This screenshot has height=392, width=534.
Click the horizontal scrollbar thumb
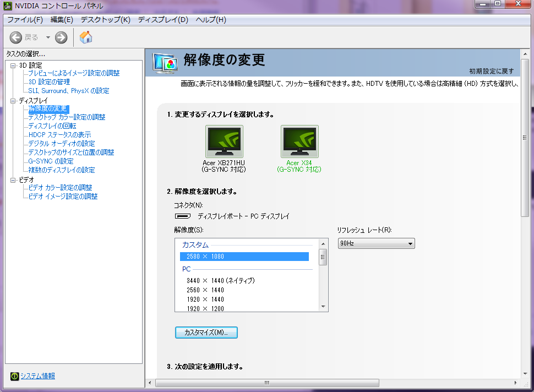pyautogui.click(x=267, y=383)
